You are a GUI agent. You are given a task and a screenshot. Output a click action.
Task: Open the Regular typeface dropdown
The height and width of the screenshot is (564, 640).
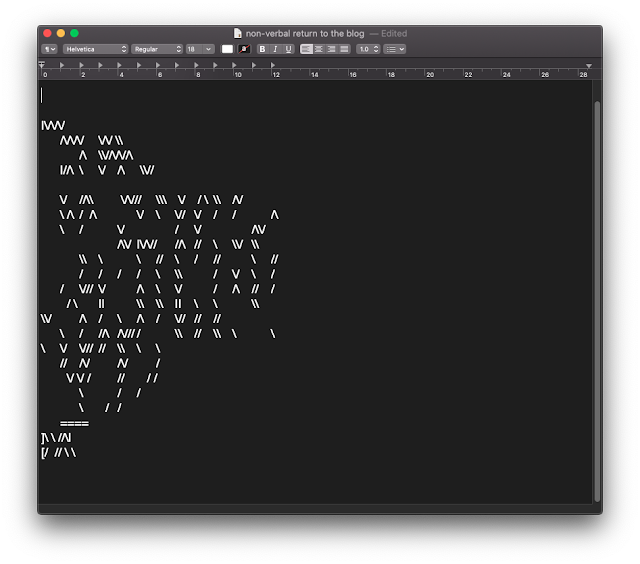tap(156, 49)
